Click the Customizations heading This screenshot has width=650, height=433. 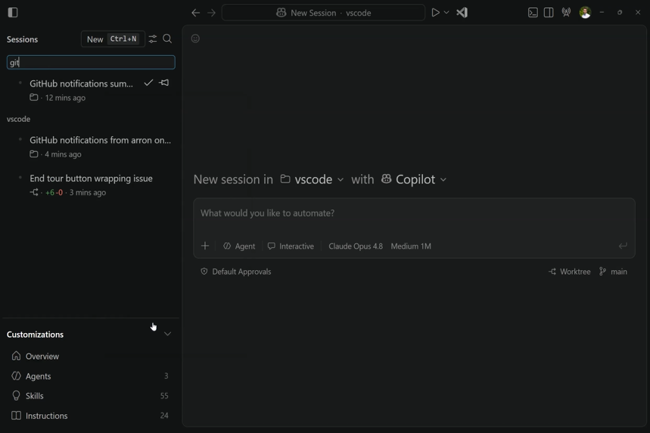[35, 334]
